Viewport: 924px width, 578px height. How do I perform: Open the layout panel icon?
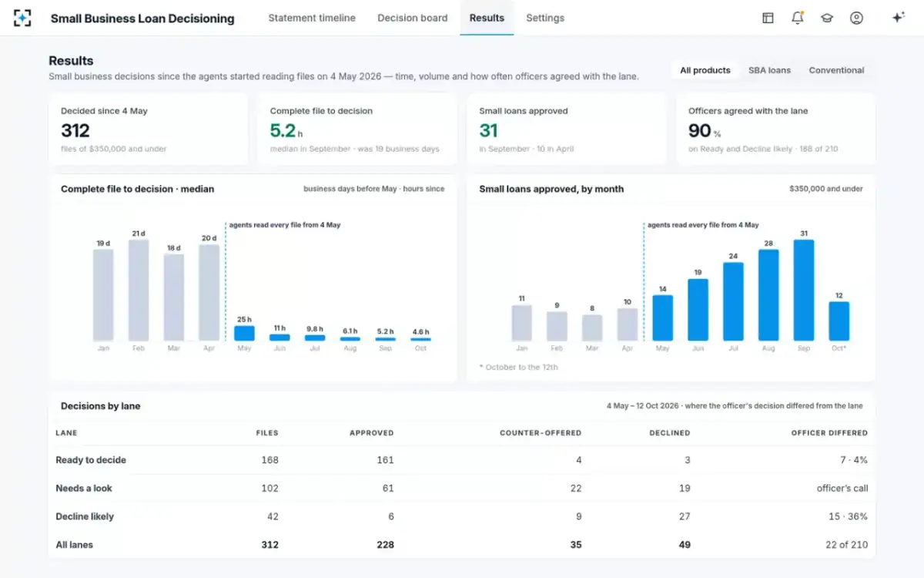pyautogui.click(x=768, y=18)
